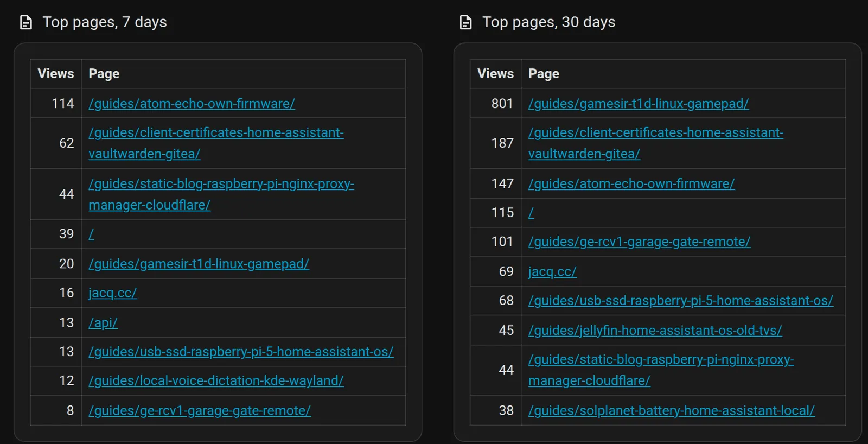Screen dimensions: 868x444
Task: Click the 147 views cell
Action: pyautogui.click(x=495, y=184)
